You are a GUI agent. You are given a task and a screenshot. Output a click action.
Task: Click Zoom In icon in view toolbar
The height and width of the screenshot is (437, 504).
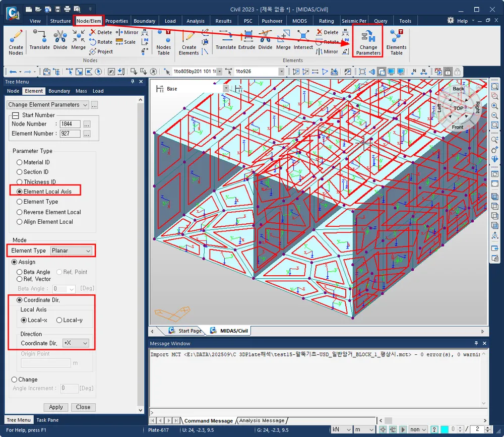[495, 106]
